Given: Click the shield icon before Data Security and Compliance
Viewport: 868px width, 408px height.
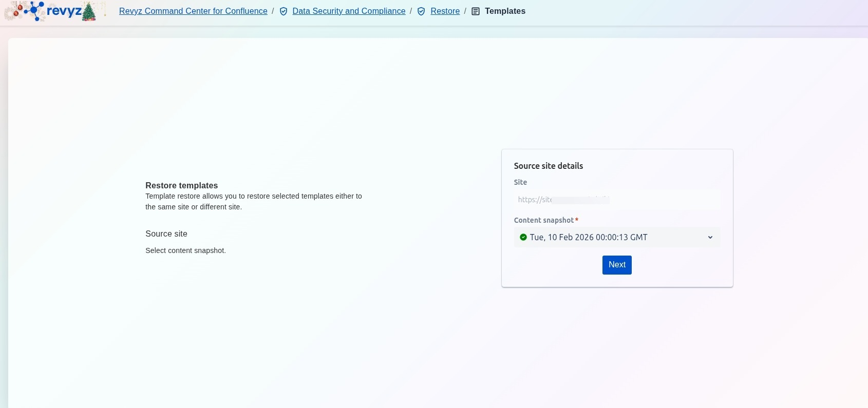Looking at the screenshot, I should (284, 11).
